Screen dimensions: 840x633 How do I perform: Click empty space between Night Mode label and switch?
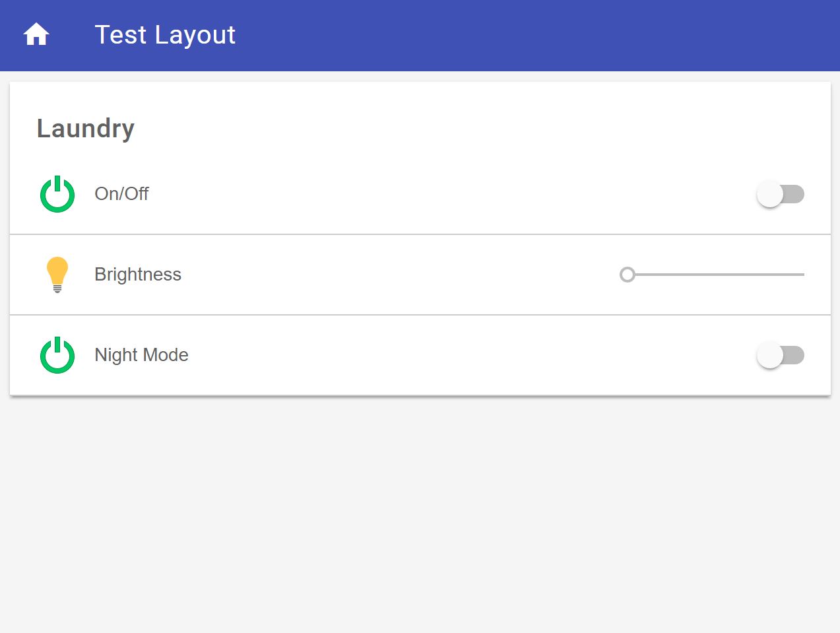click(x=462, y=355)
